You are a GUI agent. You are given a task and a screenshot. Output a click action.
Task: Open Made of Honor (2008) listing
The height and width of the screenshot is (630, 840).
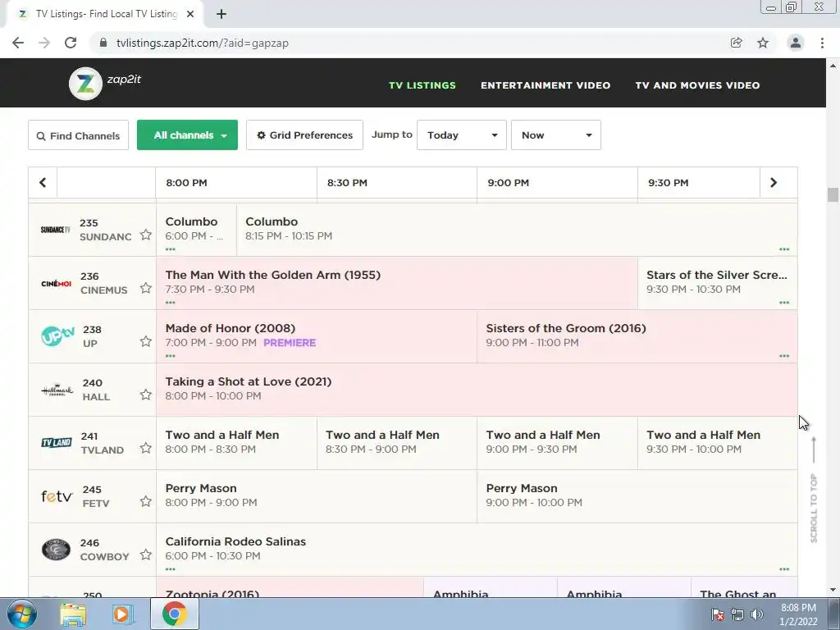pos(317,336)
